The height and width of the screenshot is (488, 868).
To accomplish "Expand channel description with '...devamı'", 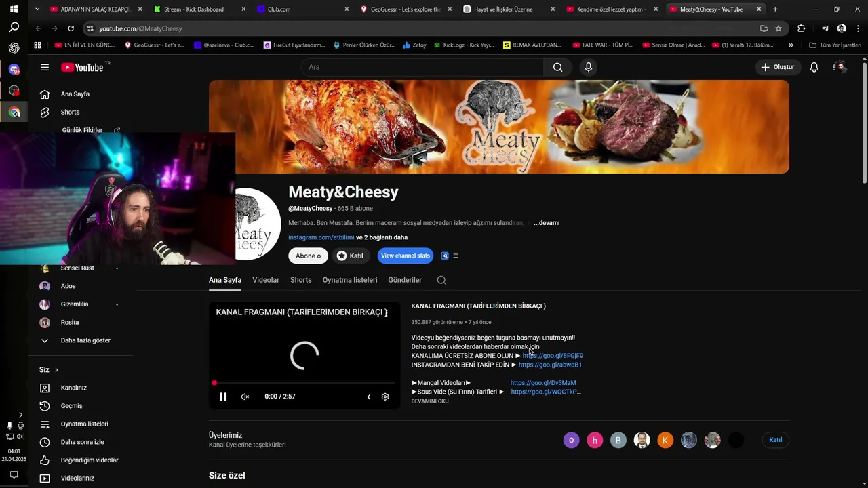I will coord(547,222).
